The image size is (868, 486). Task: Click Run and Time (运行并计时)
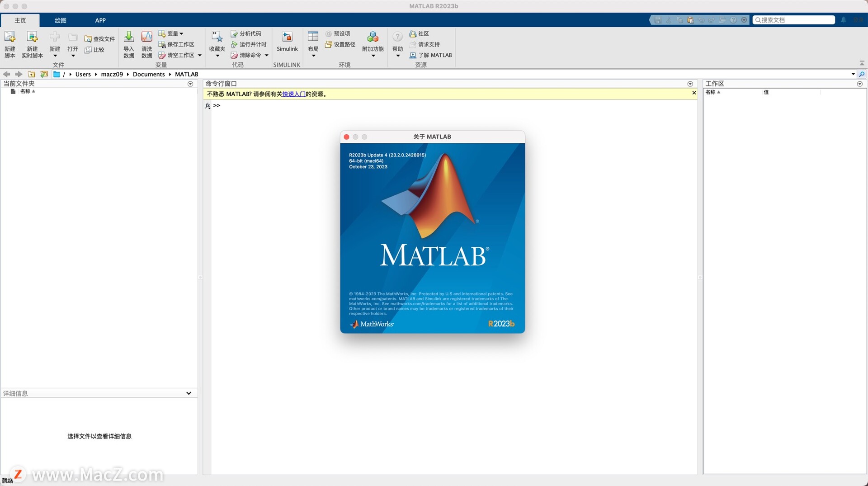pyautogui.click(x=249, y=44)
